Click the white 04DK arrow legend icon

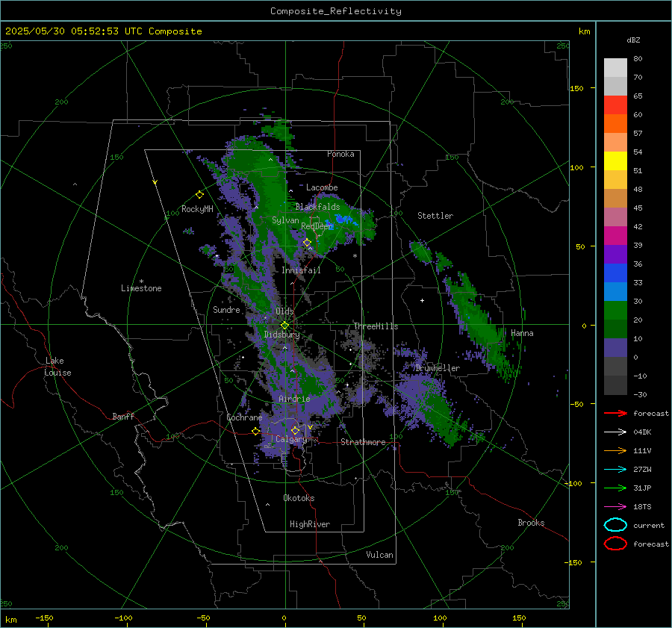[615, 432]
